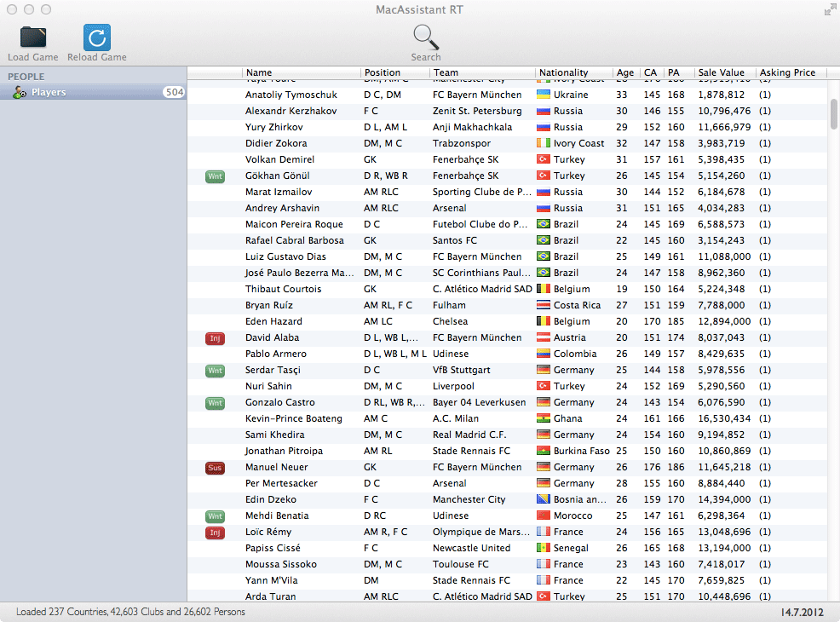
Task: Click the Inj badge beside Loïc Rémy
Action: pos(215,533)
